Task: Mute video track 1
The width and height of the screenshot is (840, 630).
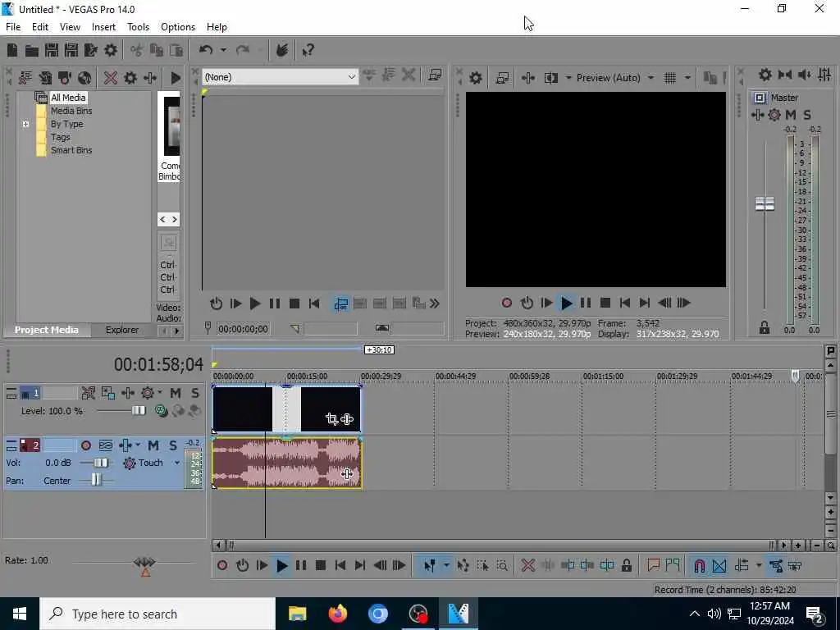Action: 176,393
